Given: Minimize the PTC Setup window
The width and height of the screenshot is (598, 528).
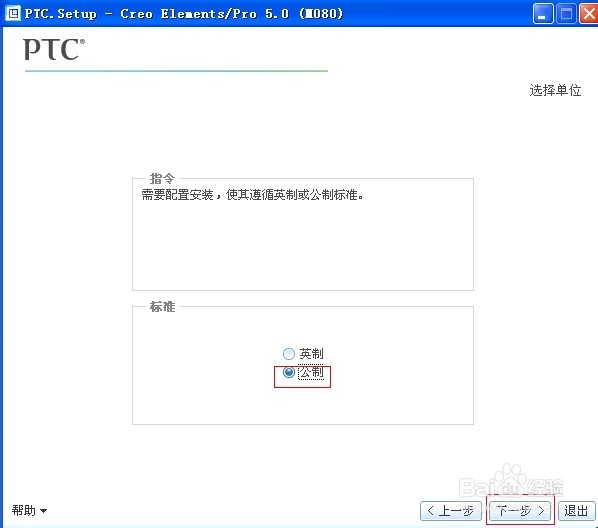Looking at the screenshot, I should (x=543, y=14).
